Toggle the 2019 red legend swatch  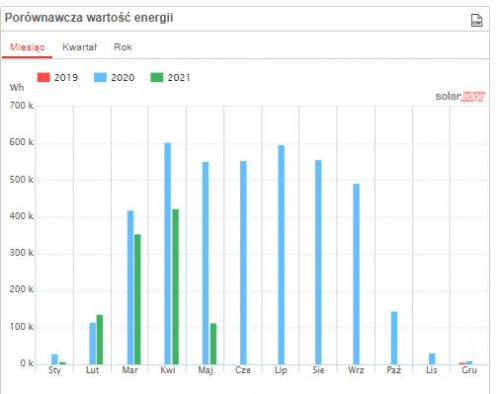pos(43,77)
